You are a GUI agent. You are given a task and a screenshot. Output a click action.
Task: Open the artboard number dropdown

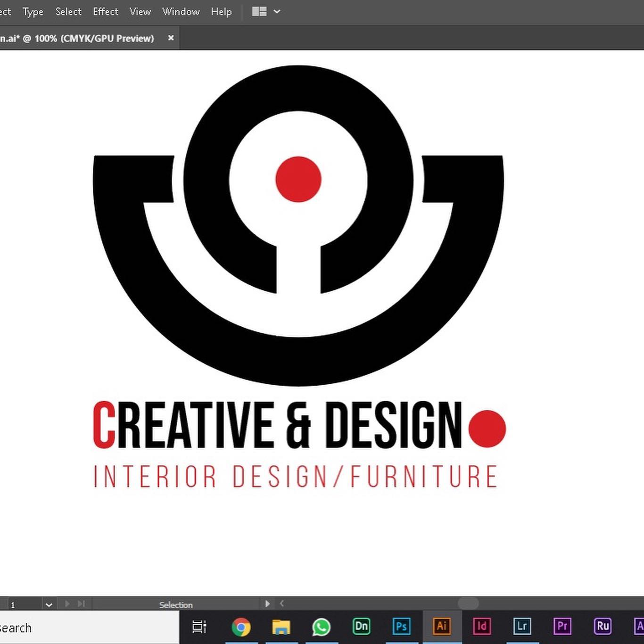[x=49, y=604]
